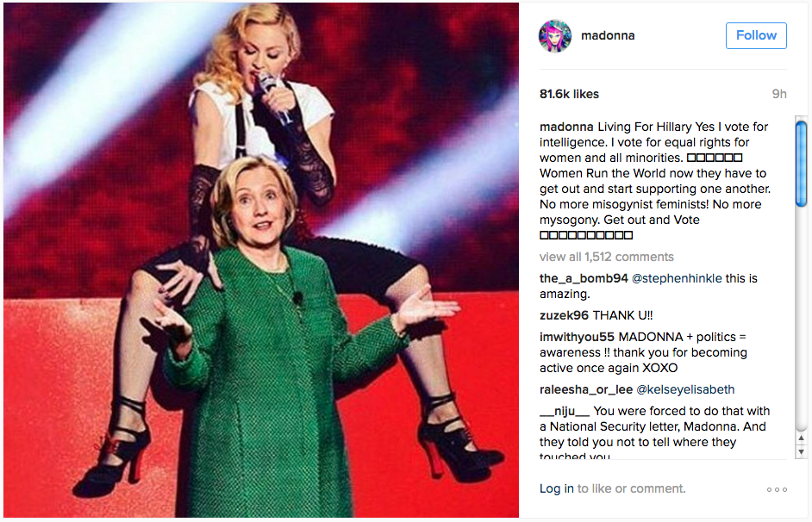Click the madonna profile avatar
This screenshot has width=812, height=522.
point(554,35)
